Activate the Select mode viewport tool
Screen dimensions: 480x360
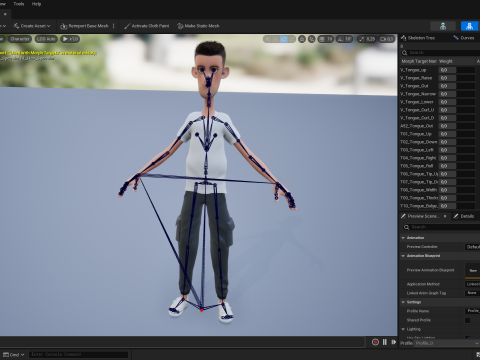pos(268,39)
